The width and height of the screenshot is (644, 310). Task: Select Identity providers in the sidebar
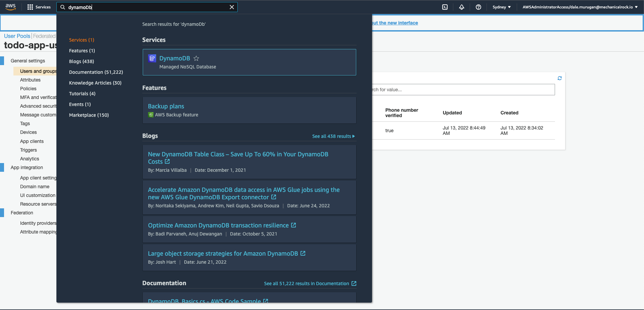tap(38, 223)
